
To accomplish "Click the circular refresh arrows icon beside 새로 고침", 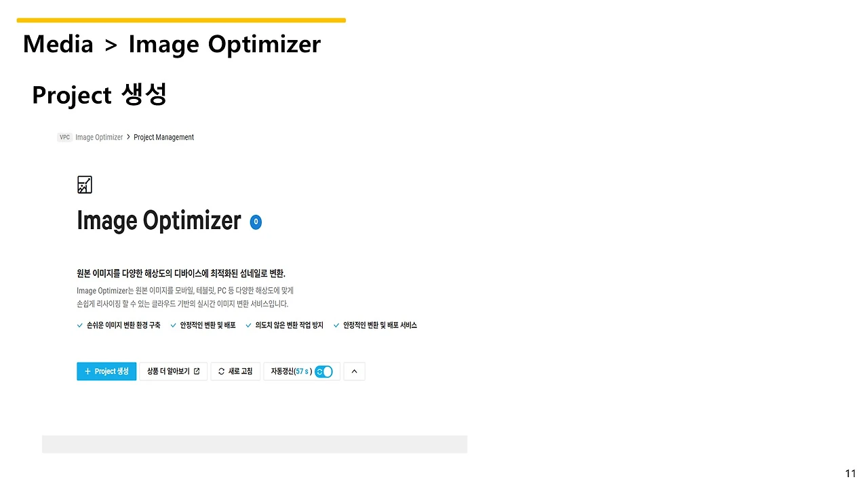I will (x=221, y=371).
